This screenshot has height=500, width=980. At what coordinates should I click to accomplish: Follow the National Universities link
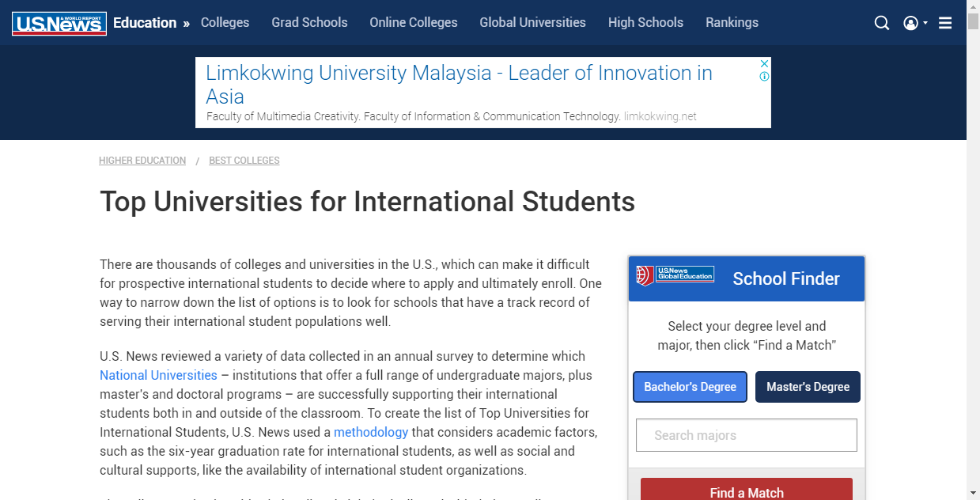pos(158,375)
